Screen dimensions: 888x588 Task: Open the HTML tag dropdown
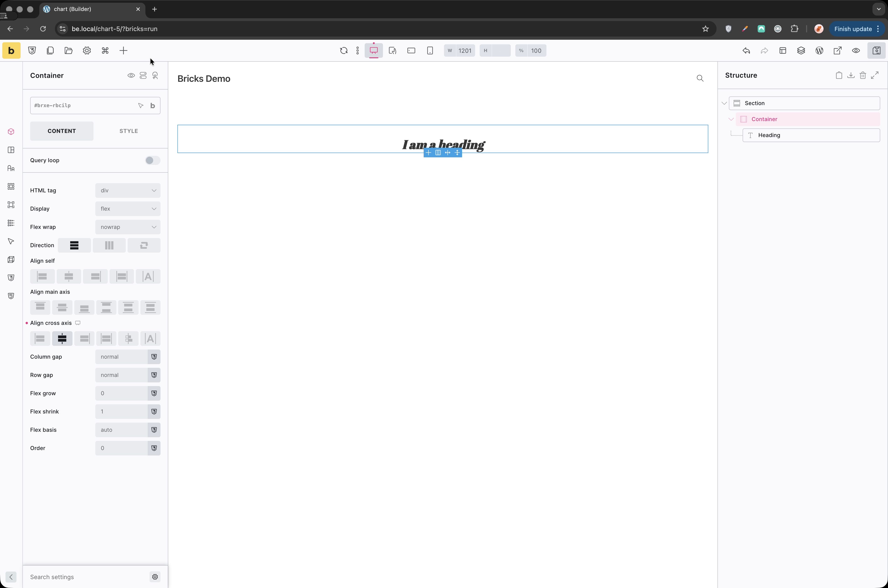128,191
